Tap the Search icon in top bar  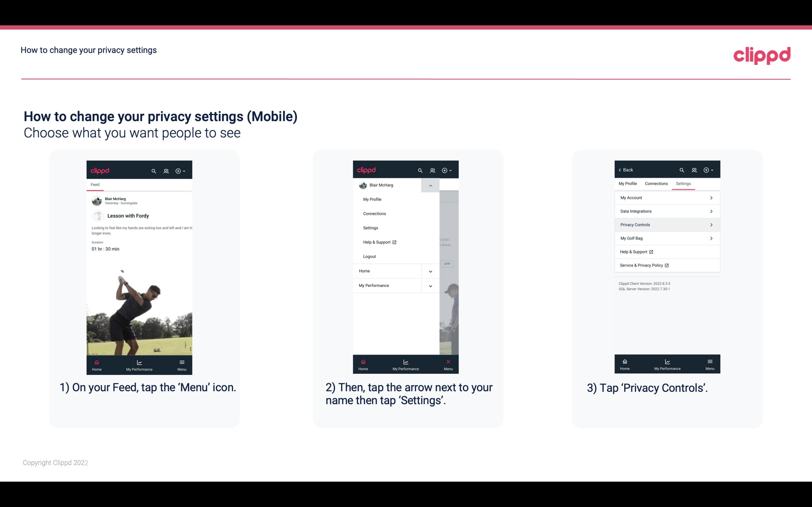point(153,170)
